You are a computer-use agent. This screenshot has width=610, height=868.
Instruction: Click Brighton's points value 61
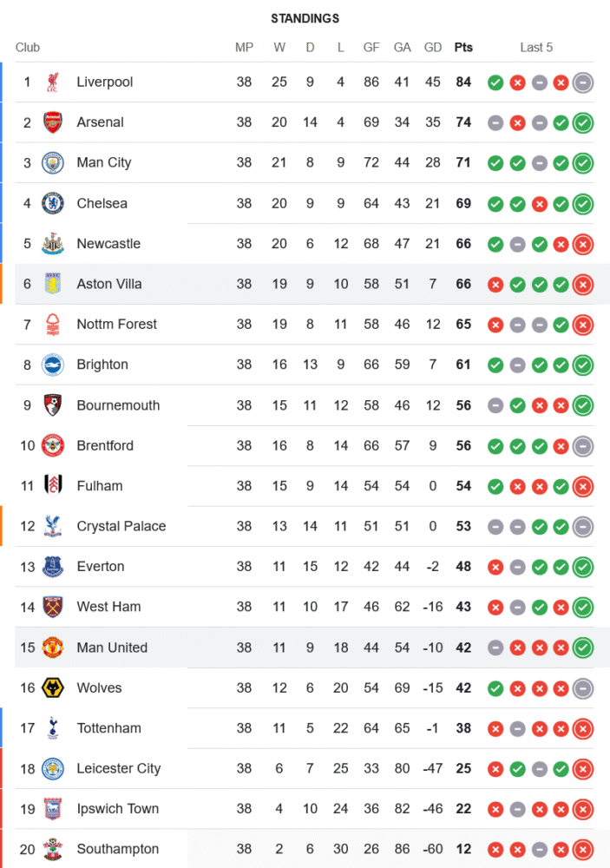[x=463, y=365]
